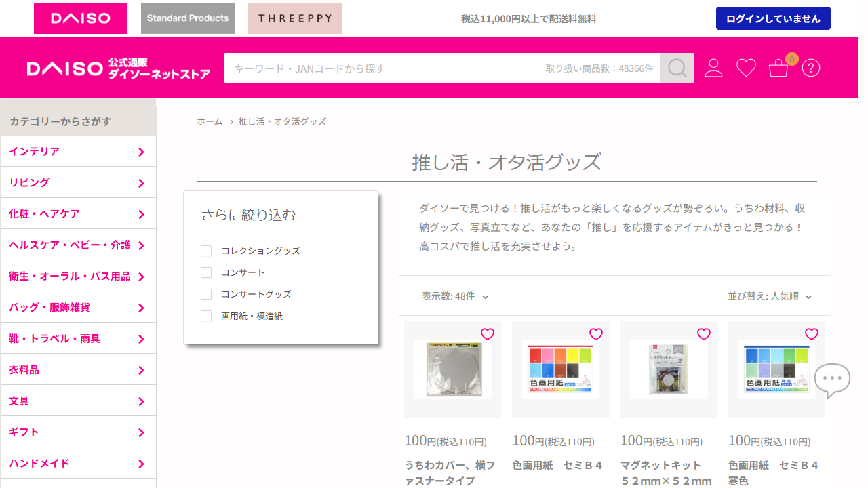
Task: Expand the 靴・トラベル・雨具 category
Action: [78, 338]
